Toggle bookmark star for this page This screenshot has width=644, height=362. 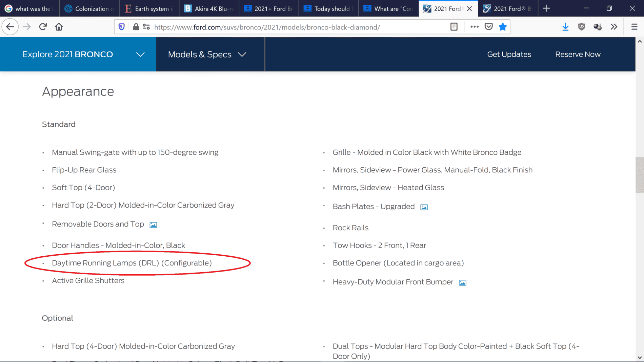coord(503,27)
